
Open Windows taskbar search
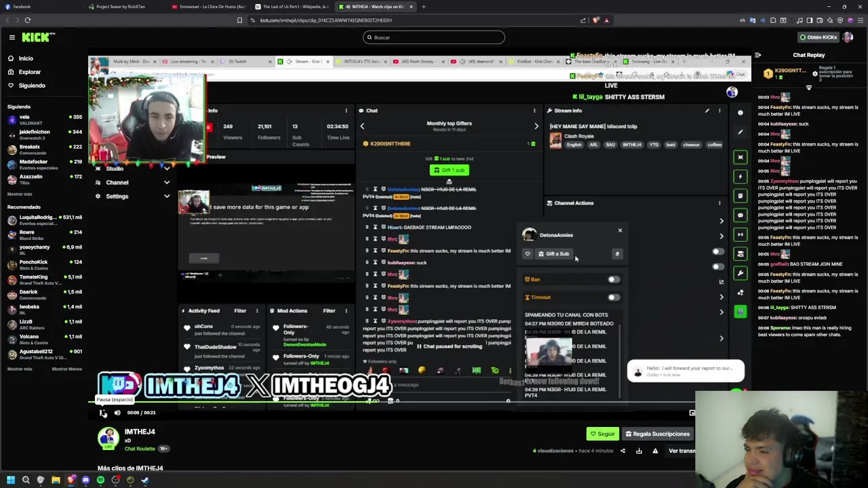[26, 480]
